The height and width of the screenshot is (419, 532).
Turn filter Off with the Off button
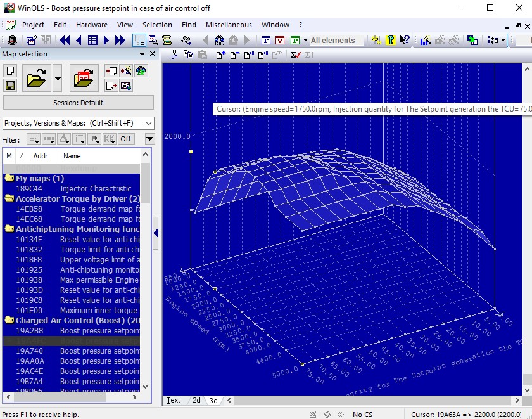coord(126,139)
